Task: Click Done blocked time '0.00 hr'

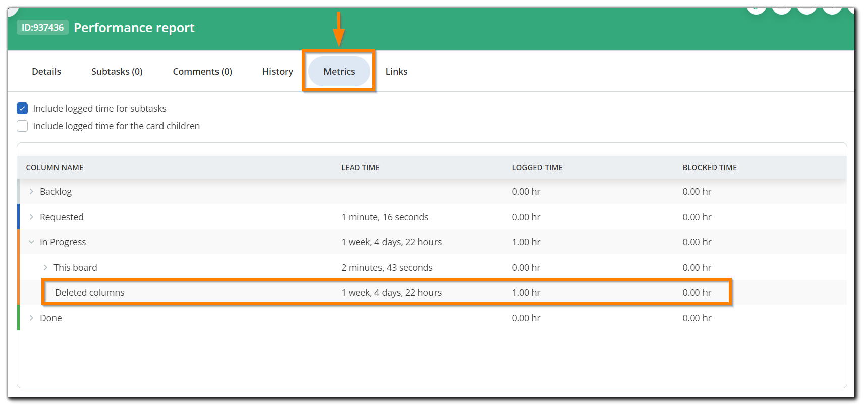Action: pos(696,318)
